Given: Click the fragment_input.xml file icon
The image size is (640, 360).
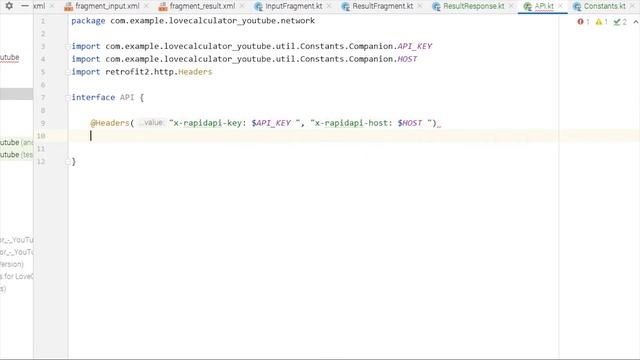Looking at the screenshot, I should (69, 6).
